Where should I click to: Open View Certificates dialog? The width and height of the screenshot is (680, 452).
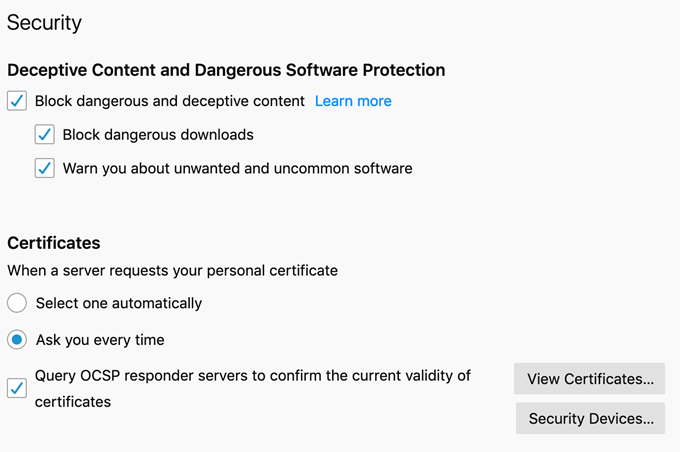click(590, 379)
